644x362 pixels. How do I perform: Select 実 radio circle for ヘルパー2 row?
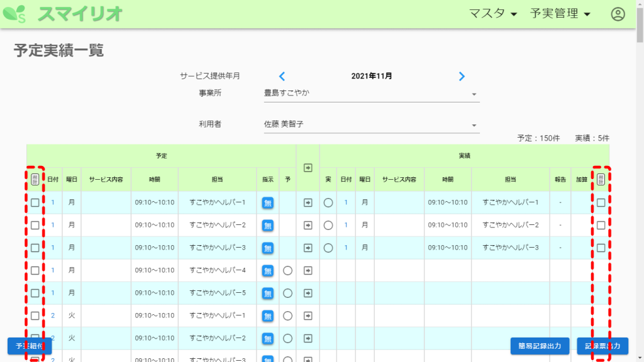pos(328,226)
